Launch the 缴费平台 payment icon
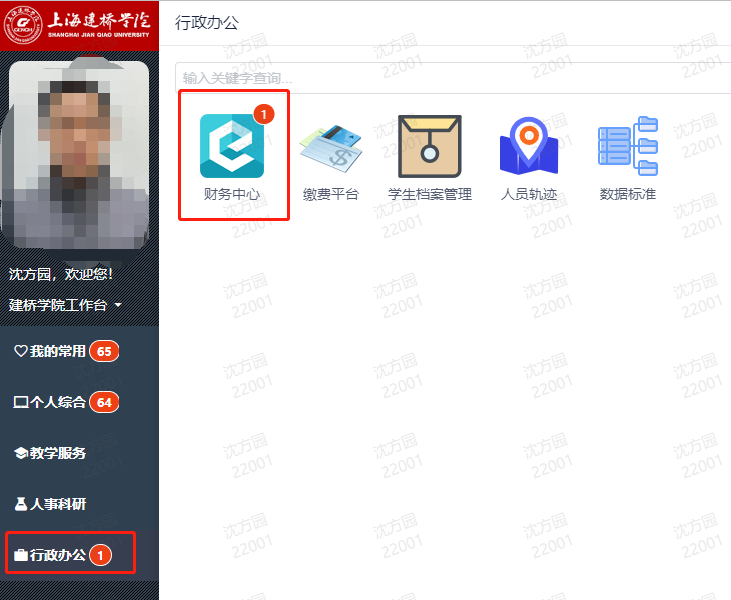 tap(331, 146)
